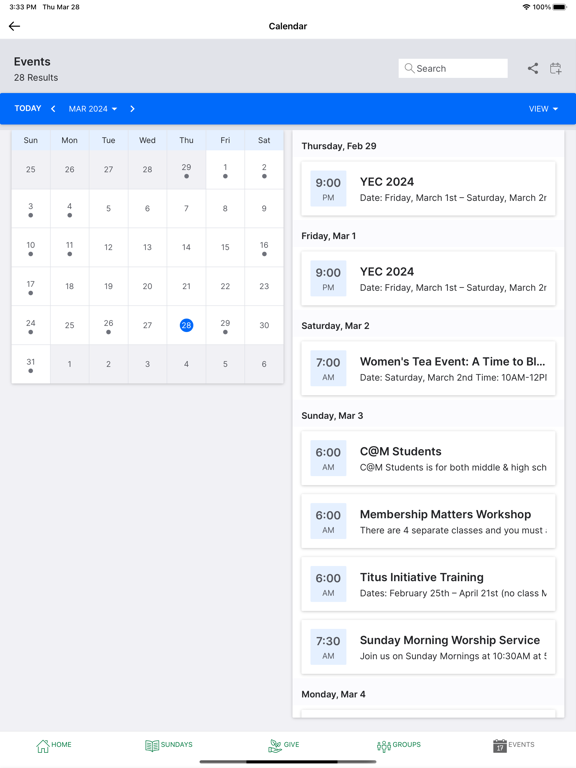Tap the Give hand icon
Viewport: 576px width, 768px height.
click(275, 745)
